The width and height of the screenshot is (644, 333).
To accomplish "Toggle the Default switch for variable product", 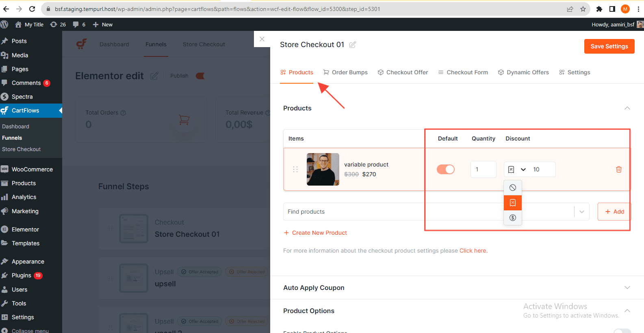I will [445, 169].
